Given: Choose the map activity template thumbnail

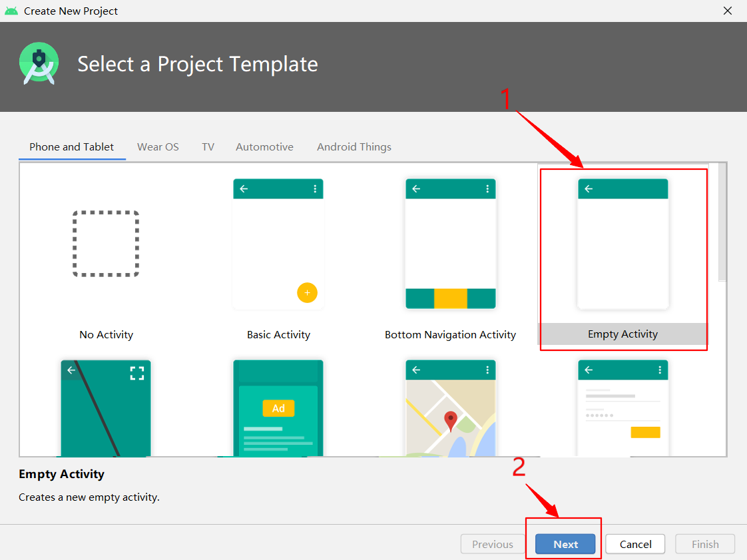Looking at the screenshot, I should click(x=450, y=408).
